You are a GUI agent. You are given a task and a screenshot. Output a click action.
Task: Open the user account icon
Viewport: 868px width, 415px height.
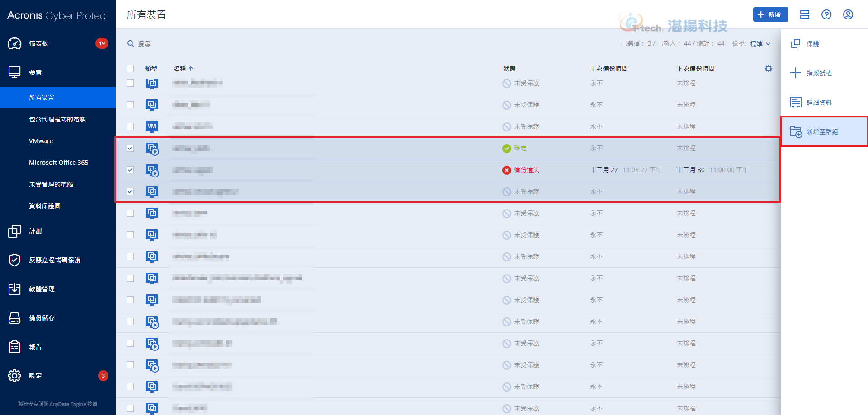(x=848, y=14)
